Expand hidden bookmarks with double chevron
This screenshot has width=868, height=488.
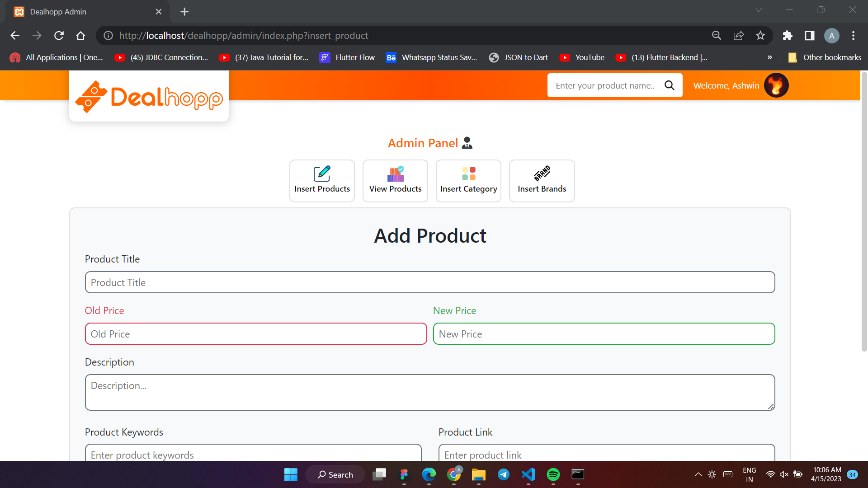(x=769, y=57)
